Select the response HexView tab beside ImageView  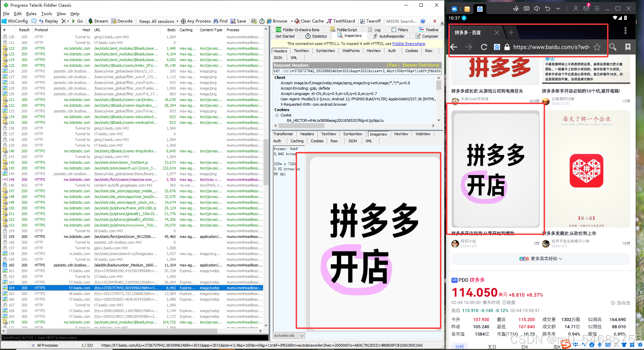(x=401, y=134)
